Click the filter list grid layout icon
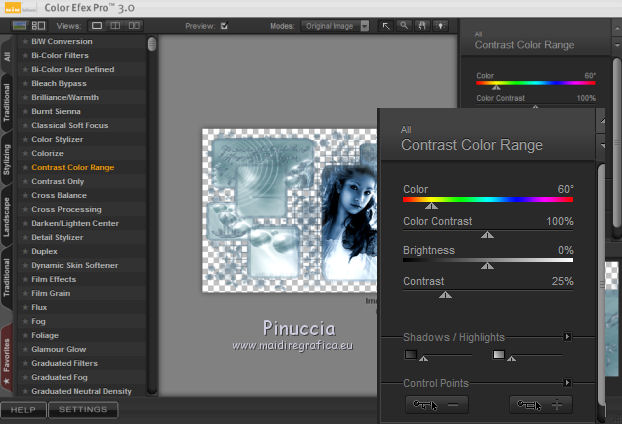The image size is (622, 424). pos(38,26)
